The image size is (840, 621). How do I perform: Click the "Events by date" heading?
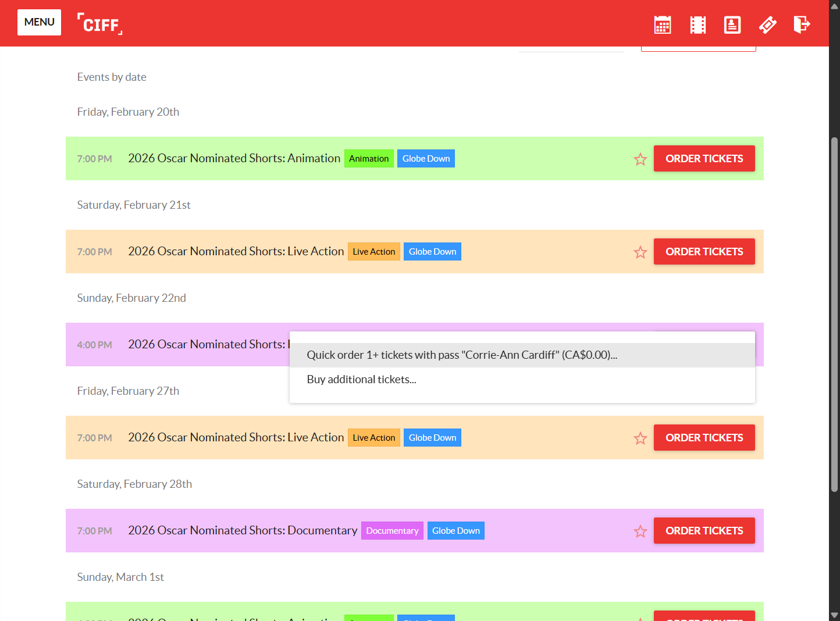[112, 77]
